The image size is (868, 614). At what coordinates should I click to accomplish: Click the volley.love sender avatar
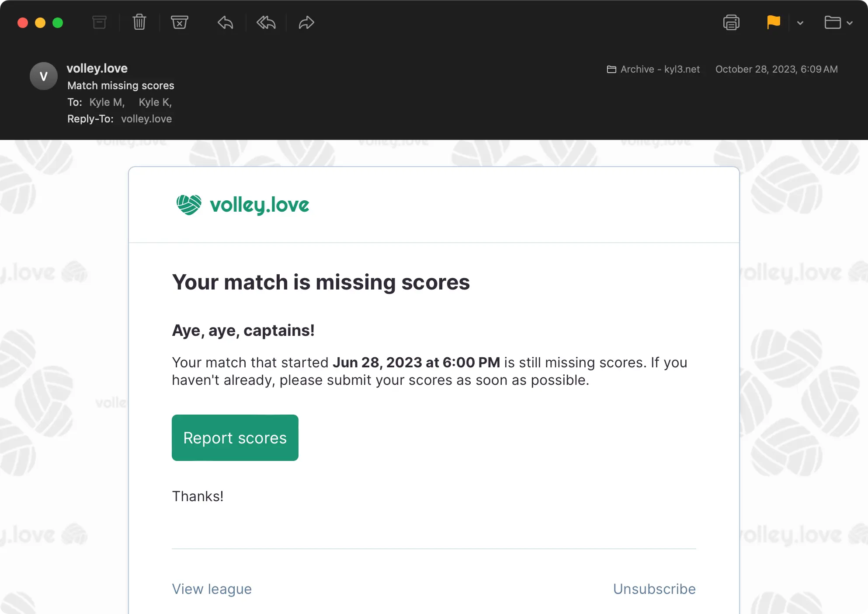pos(44,76)
